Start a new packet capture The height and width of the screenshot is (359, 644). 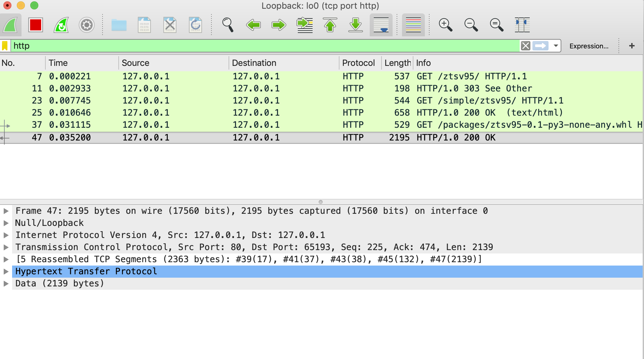tap(11, 25)
